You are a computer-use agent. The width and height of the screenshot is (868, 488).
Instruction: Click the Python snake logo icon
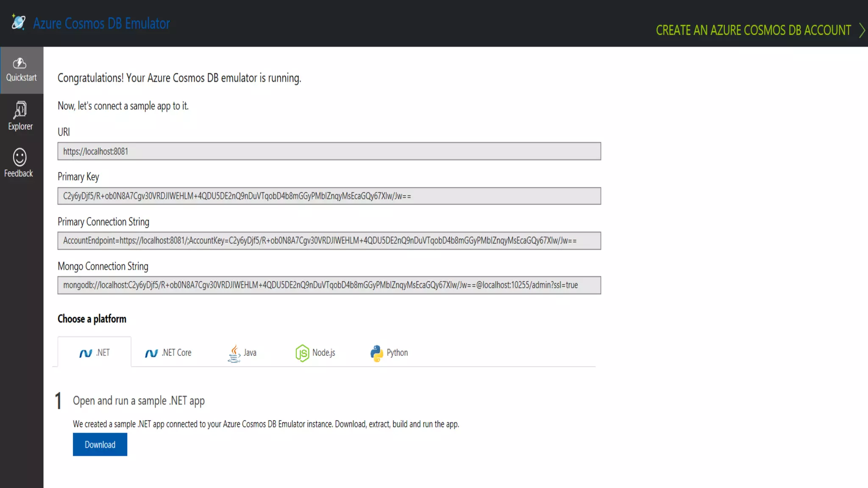(376, 353)
